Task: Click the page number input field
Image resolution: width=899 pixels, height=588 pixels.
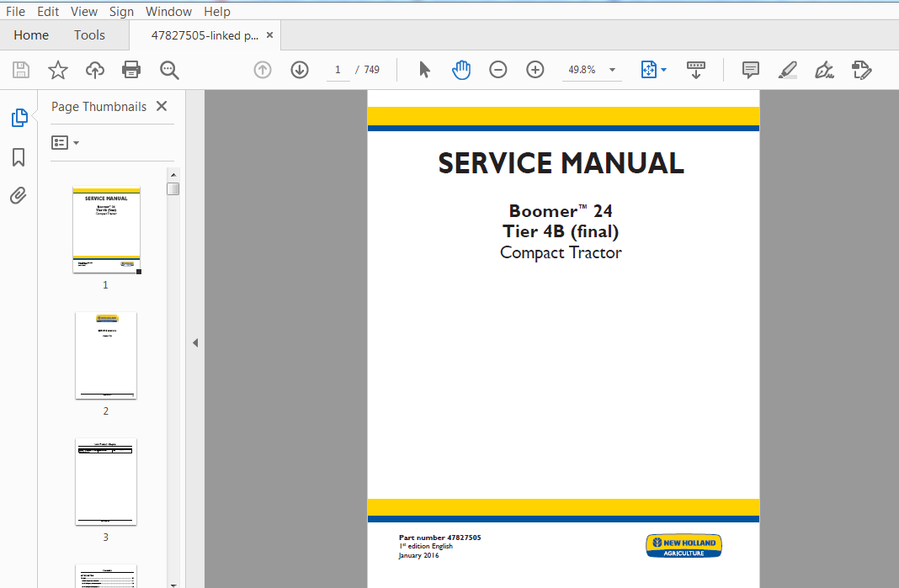Action: [338, 70]
